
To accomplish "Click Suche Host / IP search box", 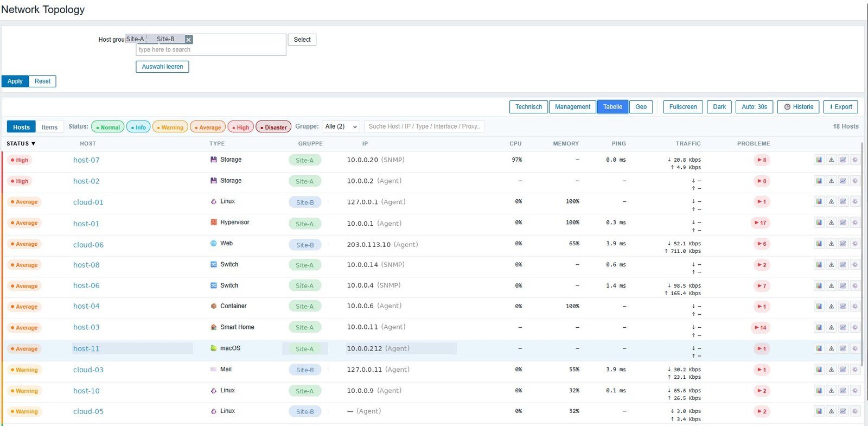I will [x=424, y=126].
